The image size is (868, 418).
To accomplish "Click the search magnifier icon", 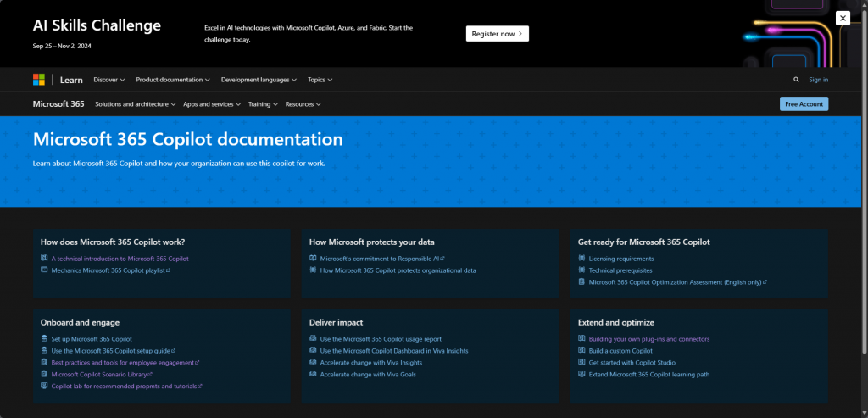I will tap(796, 80).
